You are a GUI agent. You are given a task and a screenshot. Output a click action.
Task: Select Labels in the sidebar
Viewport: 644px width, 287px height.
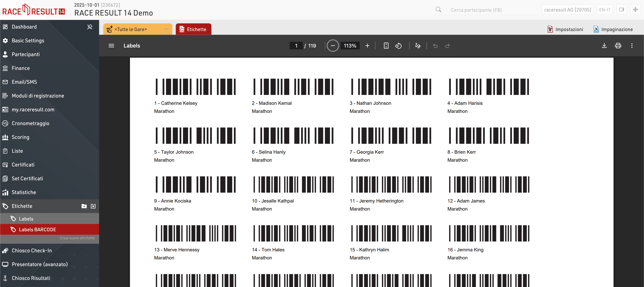26,219
